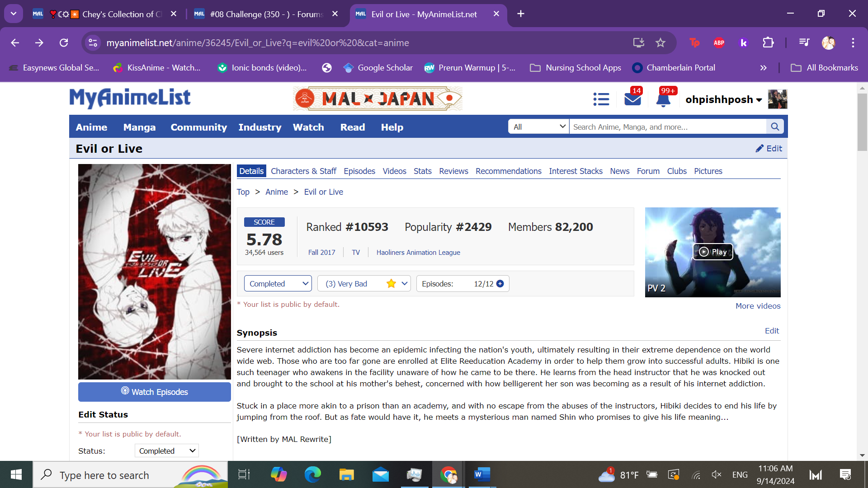
Task: Open the tab search dropdown arrow
Action: tap(14, 14)
